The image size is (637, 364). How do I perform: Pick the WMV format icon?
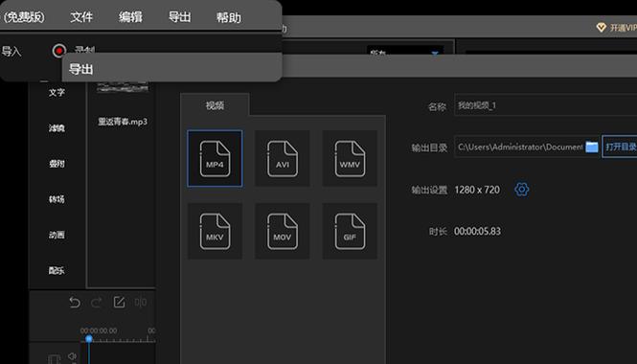(x=350, y=158)
